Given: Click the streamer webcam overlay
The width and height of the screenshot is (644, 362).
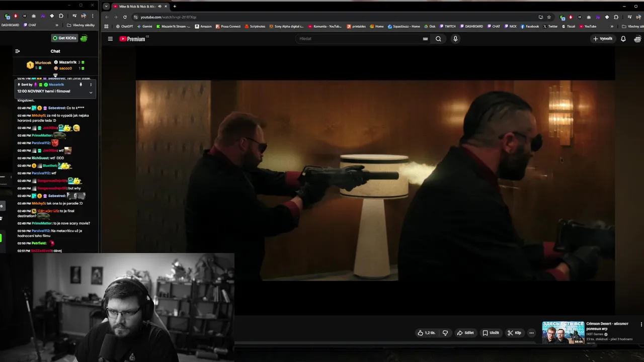Looking at the screenshot, I should 117,307.
